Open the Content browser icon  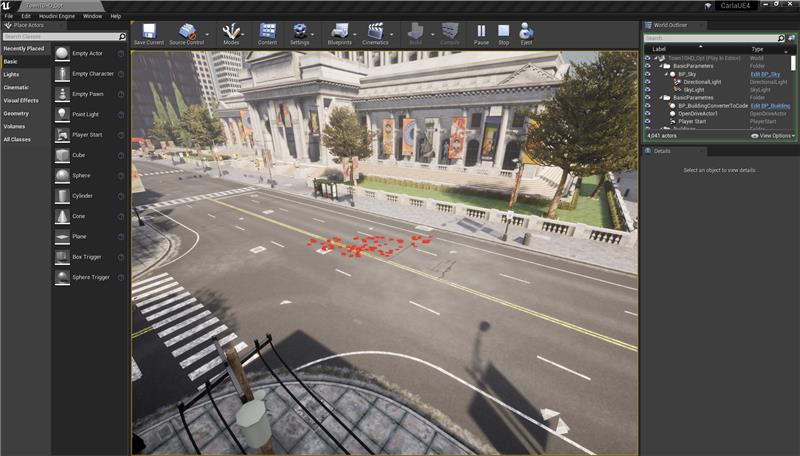click(x=267, y=31)
